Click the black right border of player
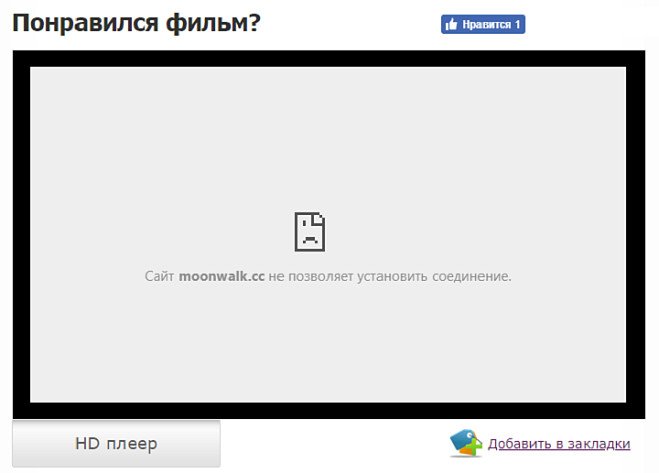 (636, 235)
